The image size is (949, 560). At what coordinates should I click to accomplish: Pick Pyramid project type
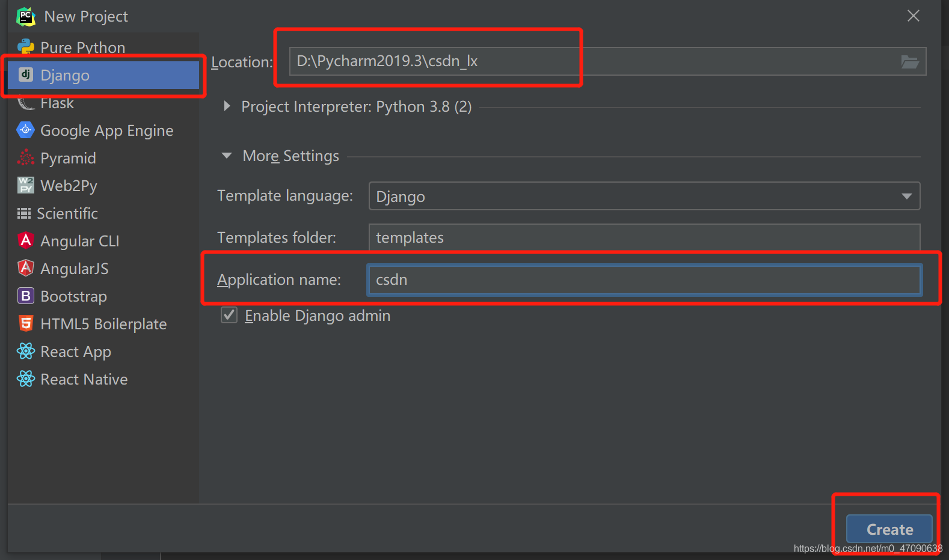[x=103, y=158]
